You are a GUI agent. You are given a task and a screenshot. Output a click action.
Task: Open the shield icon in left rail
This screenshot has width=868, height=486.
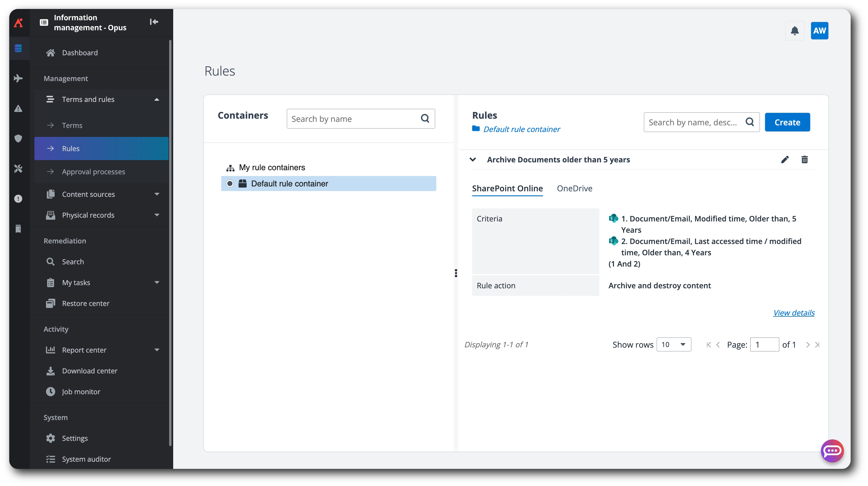click(x=18, y=138)
